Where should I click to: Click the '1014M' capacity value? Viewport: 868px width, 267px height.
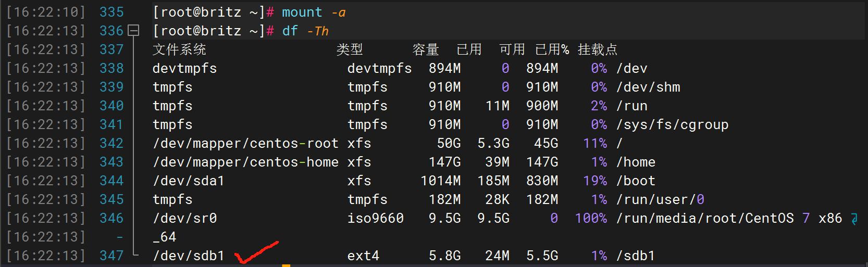[441, 181]
